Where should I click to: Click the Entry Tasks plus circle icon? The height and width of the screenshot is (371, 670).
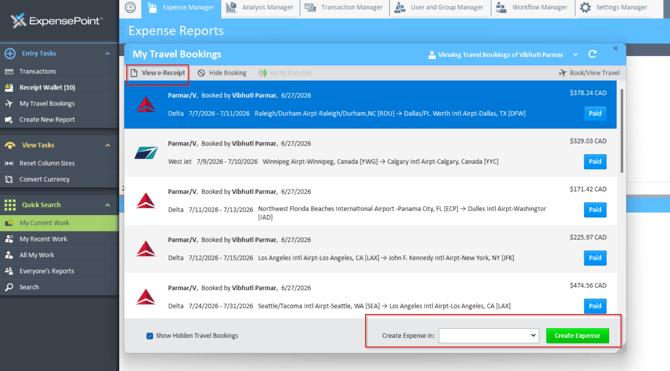[10, 53]
